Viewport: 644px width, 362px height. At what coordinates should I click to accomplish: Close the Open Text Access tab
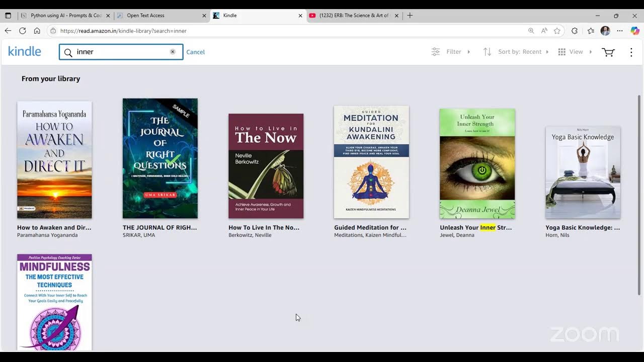[x=204, y=16]
